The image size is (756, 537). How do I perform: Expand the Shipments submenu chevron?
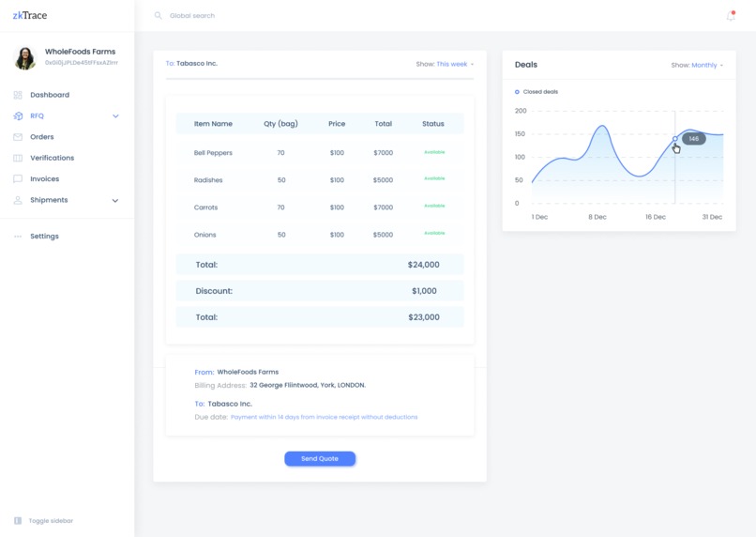click(115, 201)
